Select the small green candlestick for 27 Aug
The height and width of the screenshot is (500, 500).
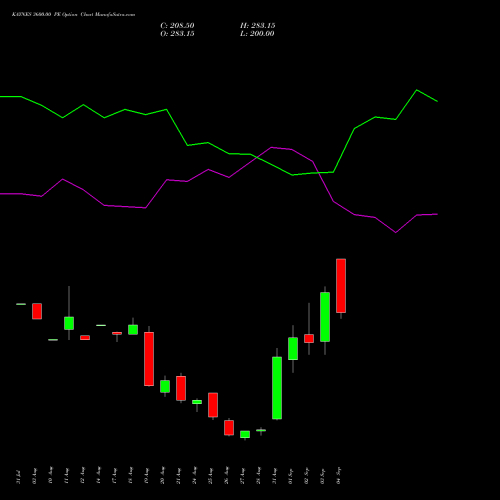(x=245, y=434)
